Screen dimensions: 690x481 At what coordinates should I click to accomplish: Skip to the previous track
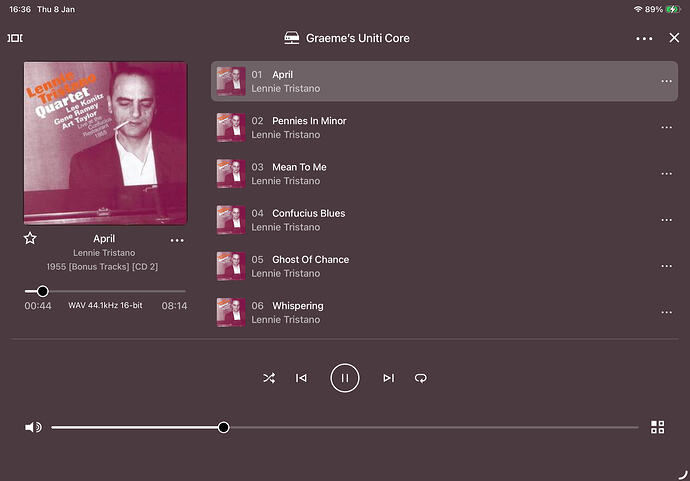tap(301, 378)
